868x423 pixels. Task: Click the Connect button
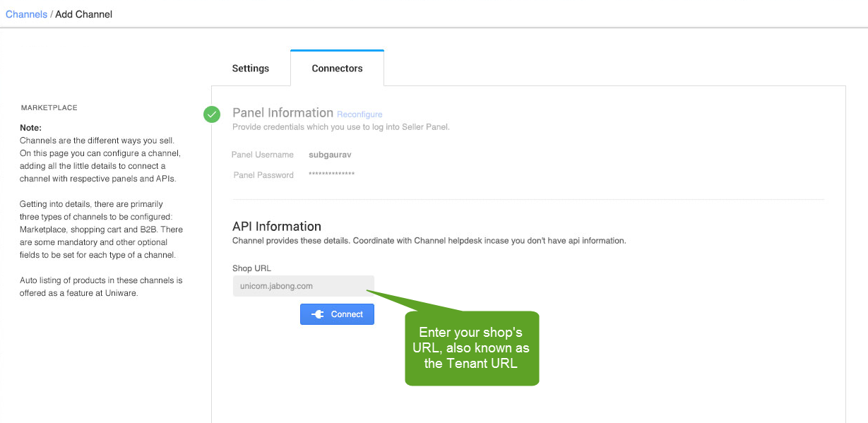point(337,314)
